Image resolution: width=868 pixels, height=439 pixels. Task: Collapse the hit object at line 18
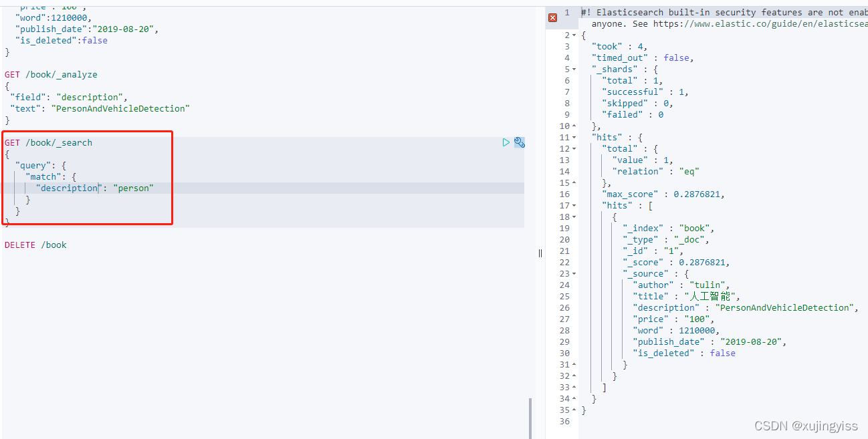574,217
